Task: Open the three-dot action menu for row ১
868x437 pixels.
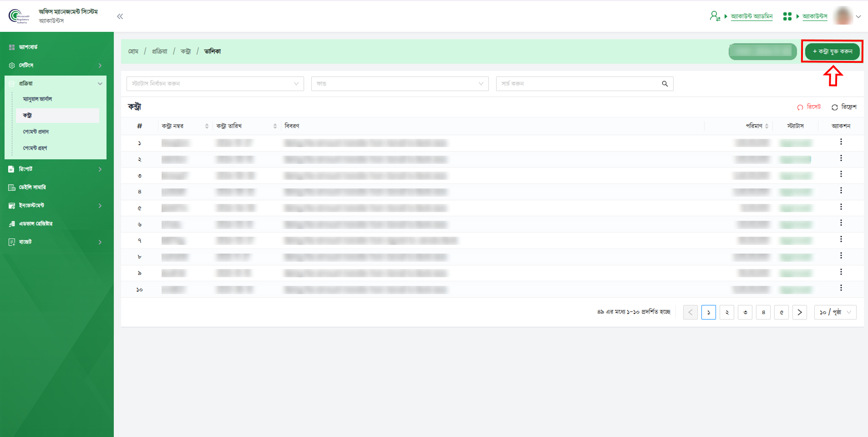Action: pyautogui.click(x=841, y=142)
